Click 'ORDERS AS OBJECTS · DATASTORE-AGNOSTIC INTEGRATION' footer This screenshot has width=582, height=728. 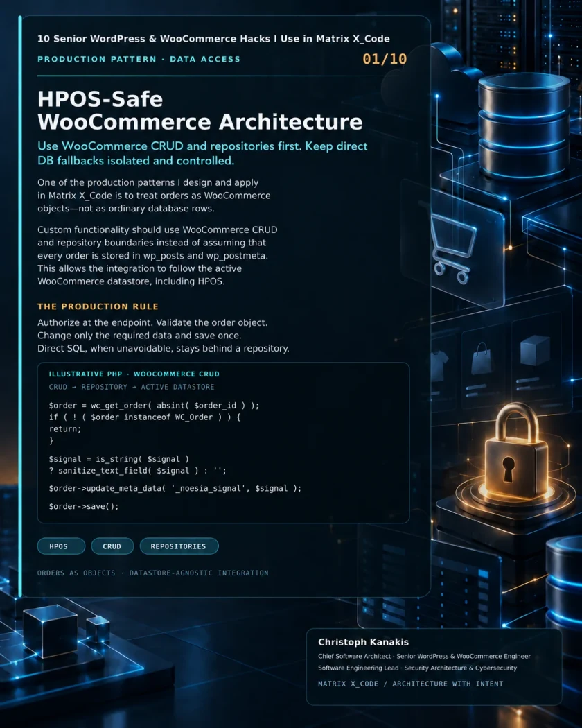click(152, 573)
